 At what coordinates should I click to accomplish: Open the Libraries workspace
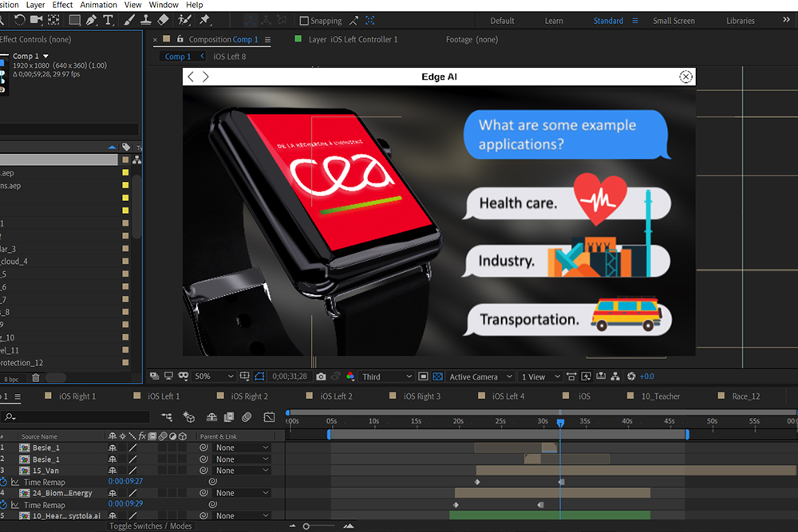[740, 21]
